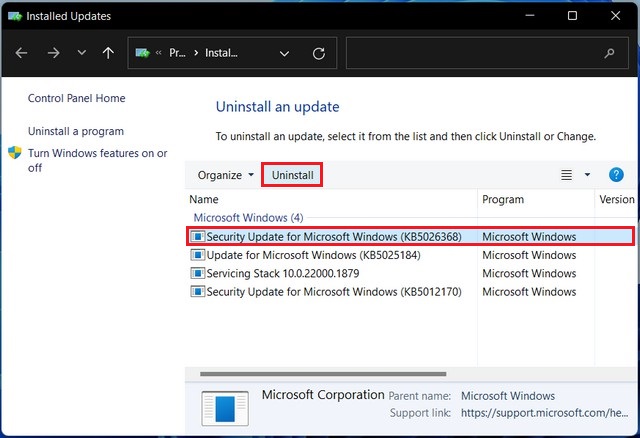
Task: Sort by the Name column header
Action: (204, 199)
